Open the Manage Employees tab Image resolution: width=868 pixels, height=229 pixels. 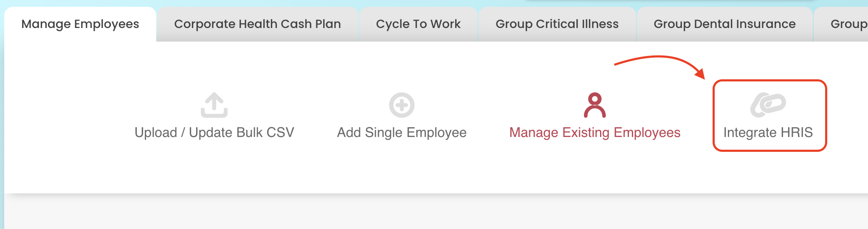[x=80, y=24]
